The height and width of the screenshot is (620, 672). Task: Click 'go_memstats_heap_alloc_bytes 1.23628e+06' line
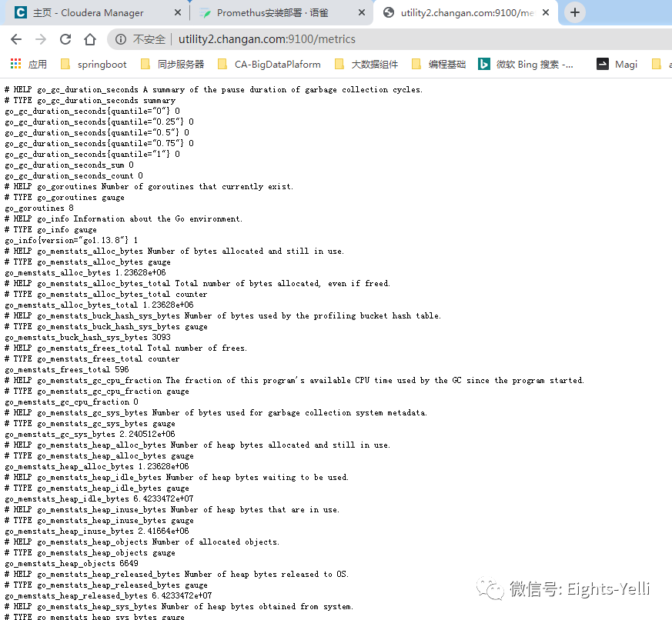[x=97, y=466]
